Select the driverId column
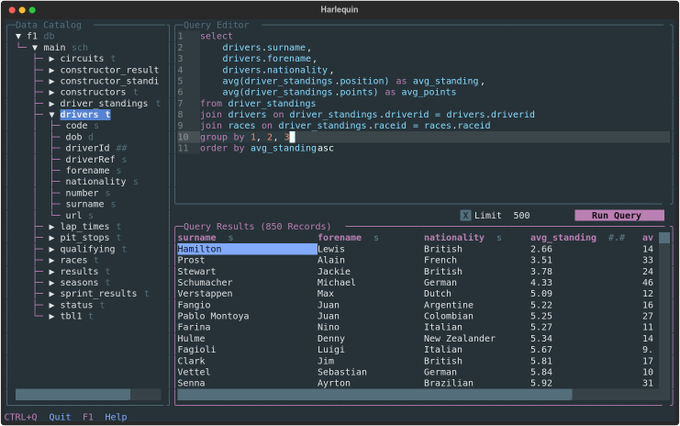The image size is (680, 426). coord(88,148)
